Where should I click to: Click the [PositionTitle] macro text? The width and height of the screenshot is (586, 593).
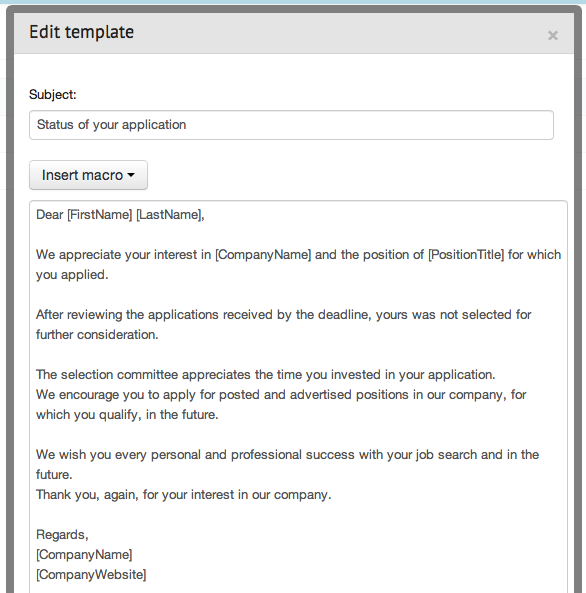(x=466, y=255)
